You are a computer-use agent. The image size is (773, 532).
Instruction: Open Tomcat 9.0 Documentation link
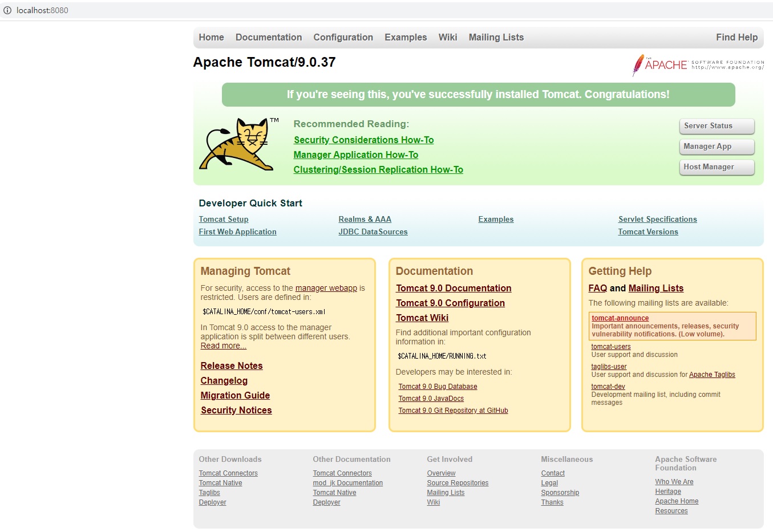pos(454,288)
